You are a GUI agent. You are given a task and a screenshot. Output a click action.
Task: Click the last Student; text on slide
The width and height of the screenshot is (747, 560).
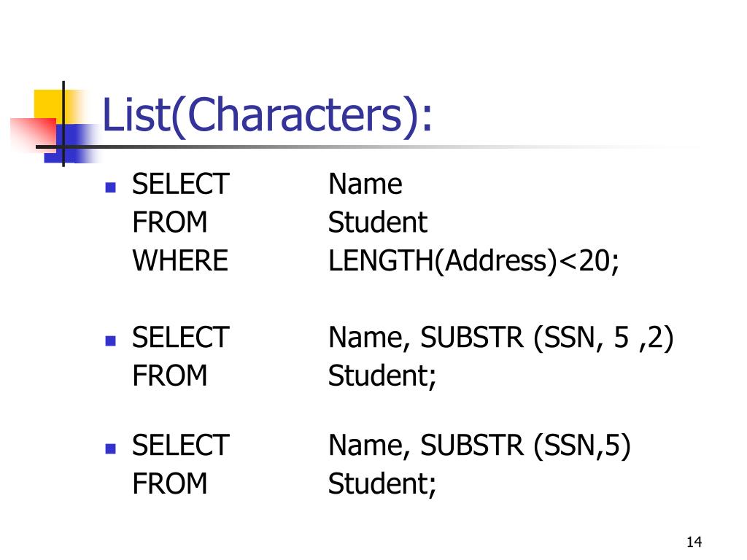point(382,484)
